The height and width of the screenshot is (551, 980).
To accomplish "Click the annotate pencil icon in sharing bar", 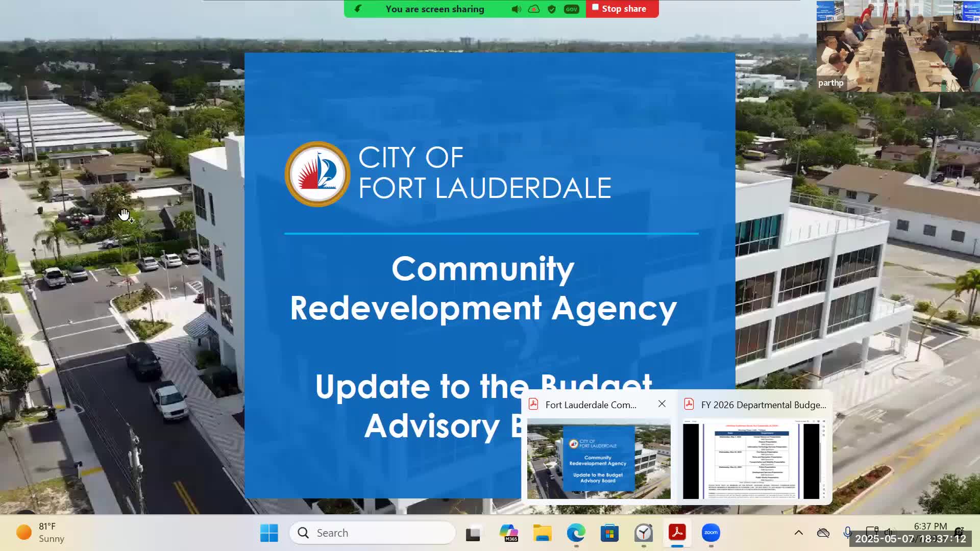I will (358, 9).
